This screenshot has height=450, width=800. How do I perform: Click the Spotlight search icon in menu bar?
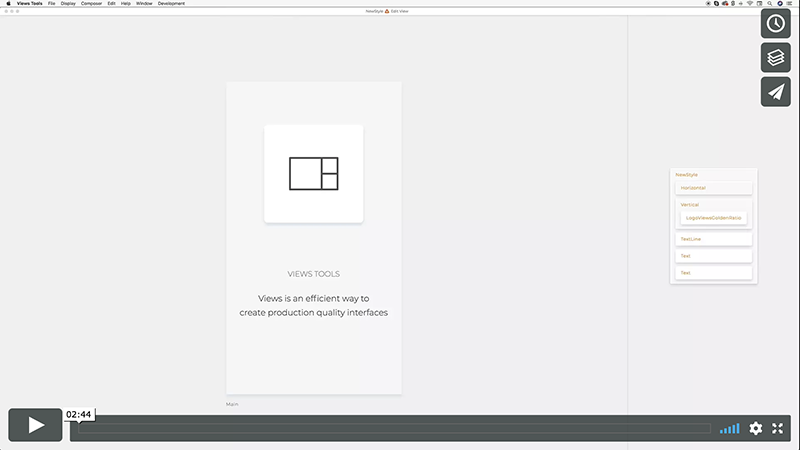coord(769,4)
